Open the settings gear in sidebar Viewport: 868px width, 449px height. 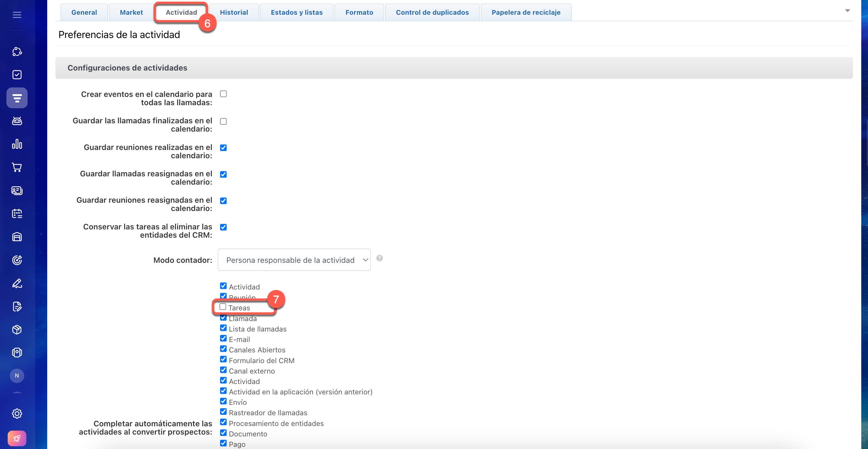[17, 413]
